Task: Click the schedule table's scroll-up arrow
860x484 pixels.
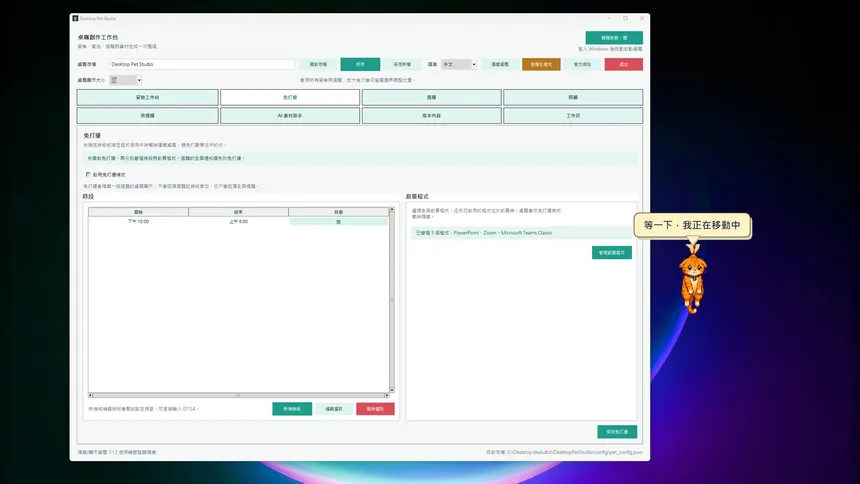Action: coord(392,210)
